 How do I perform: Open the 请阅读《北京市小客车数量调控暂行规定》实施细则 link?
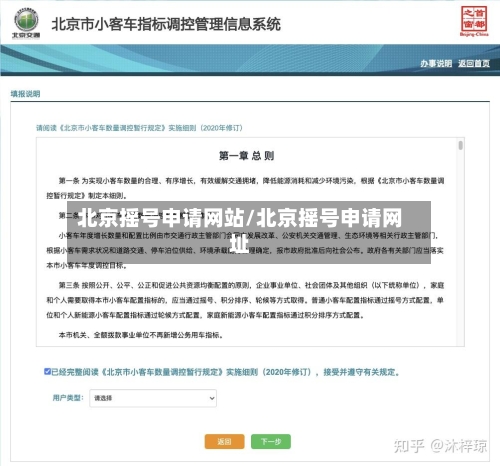(x=139, y=128)
